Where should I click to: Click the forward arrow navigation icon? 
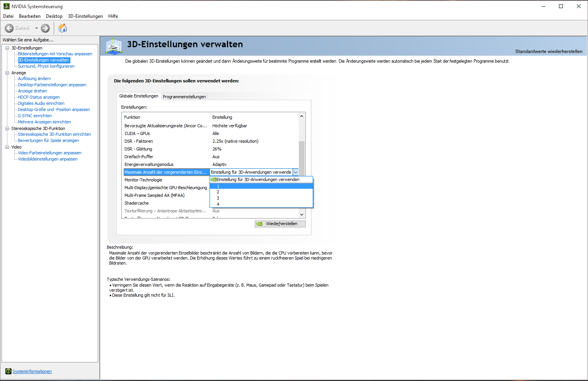pyautogui.click(x=45, y=28)
